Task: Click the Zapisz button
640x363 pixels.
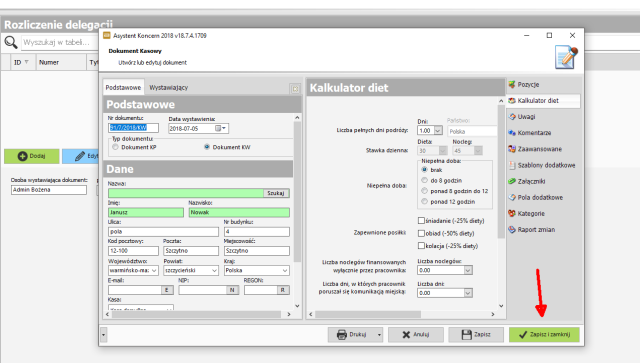Action: click(476, 335)
